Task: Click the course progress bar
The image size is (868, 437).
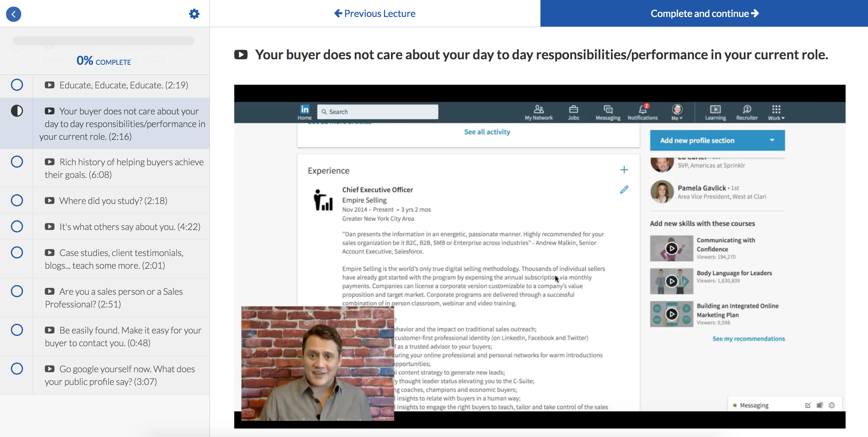Action: pyautogui.click(x=104, y=41)
